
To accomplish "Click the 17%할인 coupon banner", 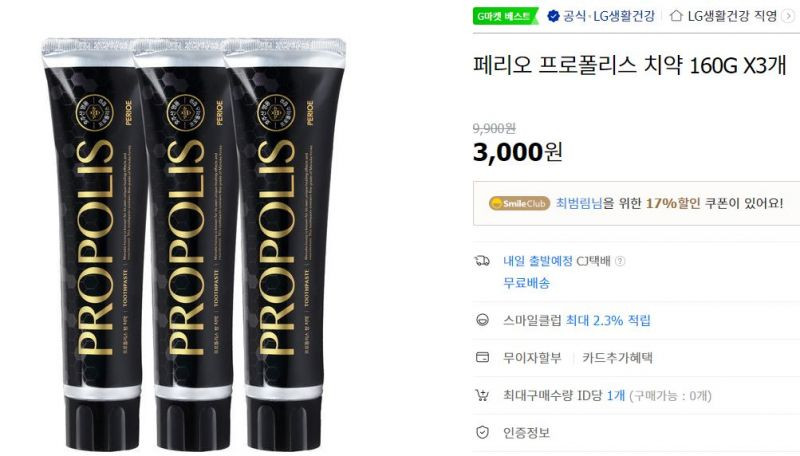I will click(x=636, y=203).
